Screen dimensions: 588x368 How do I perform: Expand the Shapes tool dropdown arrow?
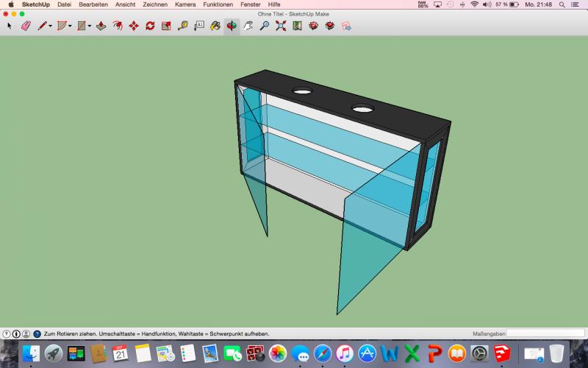(90, 26)
